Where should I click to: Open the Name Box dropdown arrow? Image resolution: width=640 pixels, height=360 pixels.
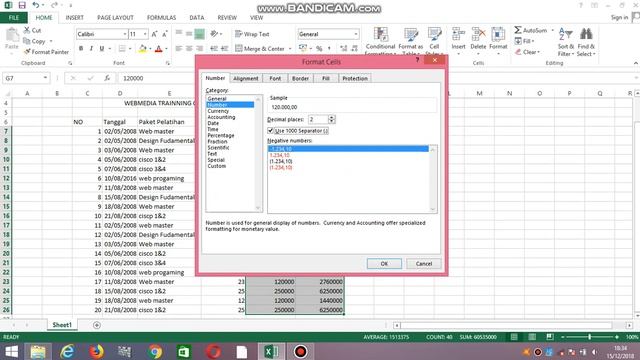click(x=45, y=78)
